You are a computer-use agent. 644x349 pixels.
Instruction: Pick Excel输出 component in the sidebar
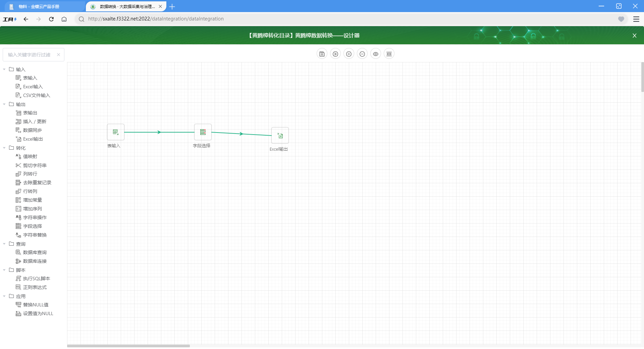[x=29, y=139]
